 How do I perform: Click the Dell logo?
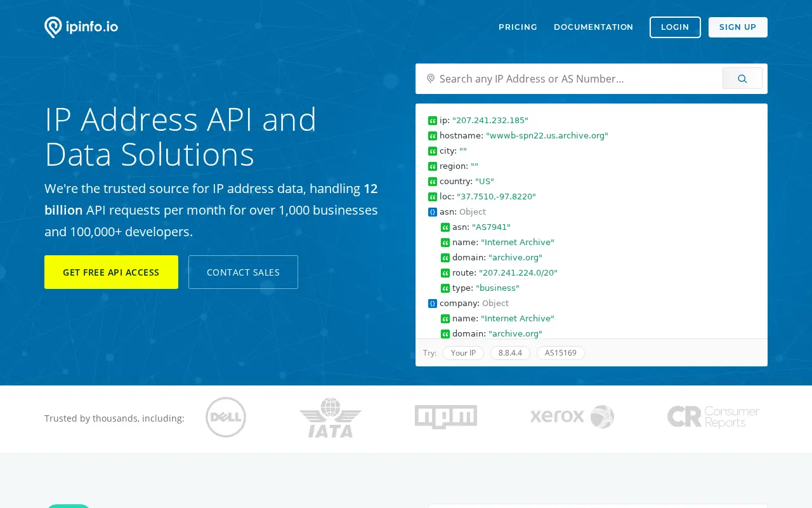point(226,417)
